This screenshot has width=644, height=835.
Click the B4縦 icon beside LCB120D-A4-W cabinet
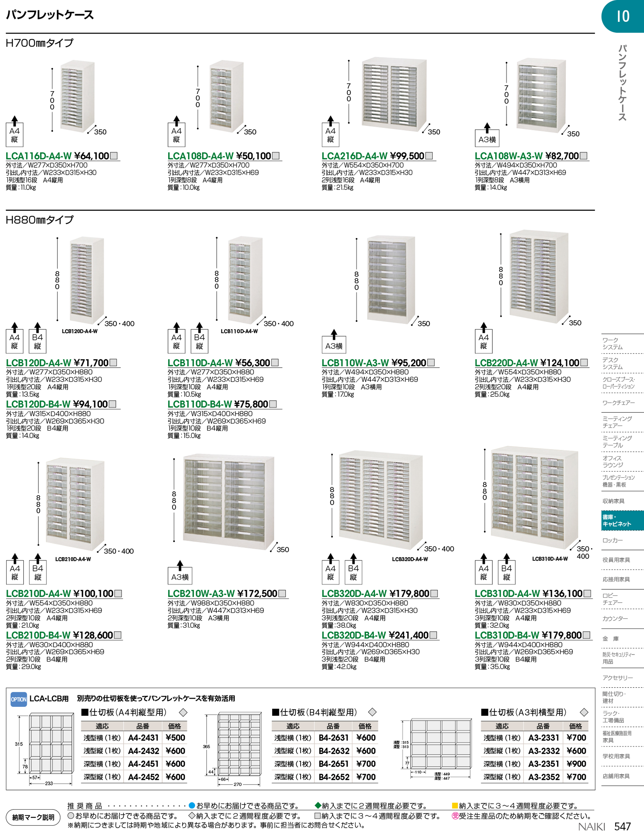(x=38, y=341)
